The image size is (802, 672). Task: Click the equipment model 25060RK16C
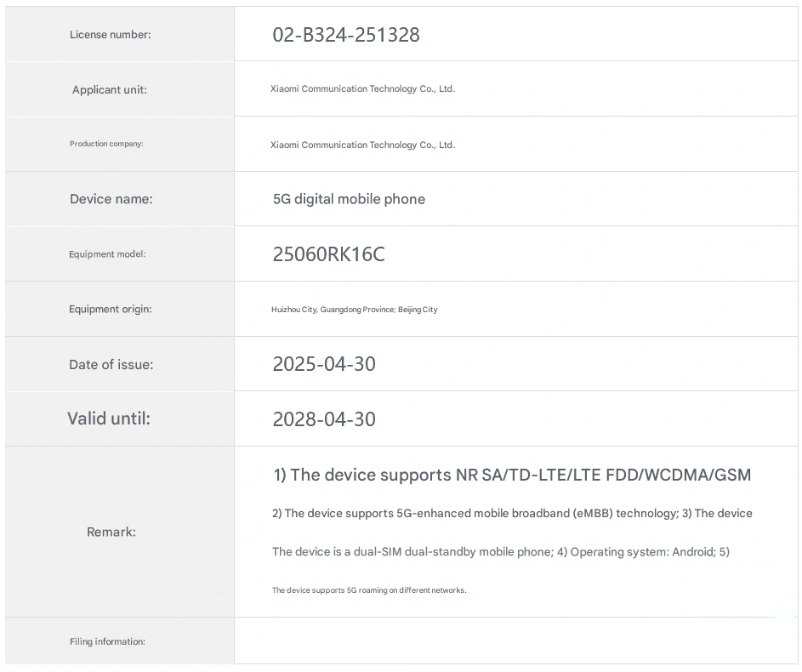(x=328, y=254)
